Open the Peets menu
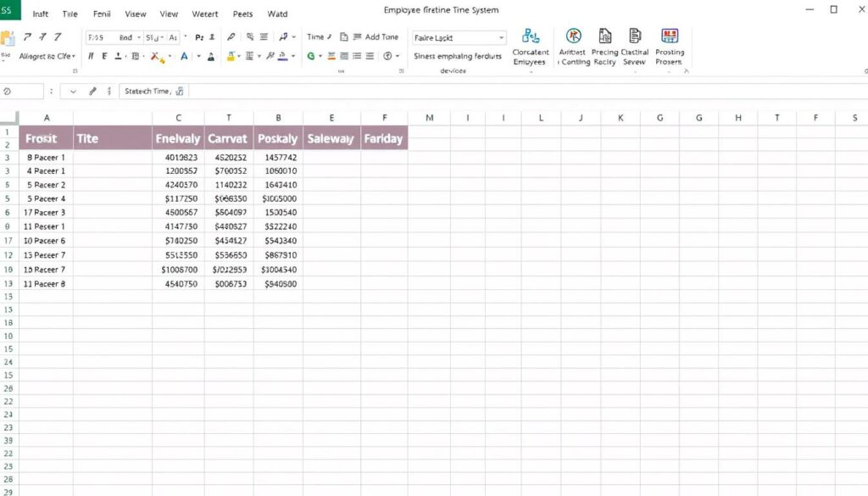The width and height of the screenshot is (868, 496). [242, 14]
